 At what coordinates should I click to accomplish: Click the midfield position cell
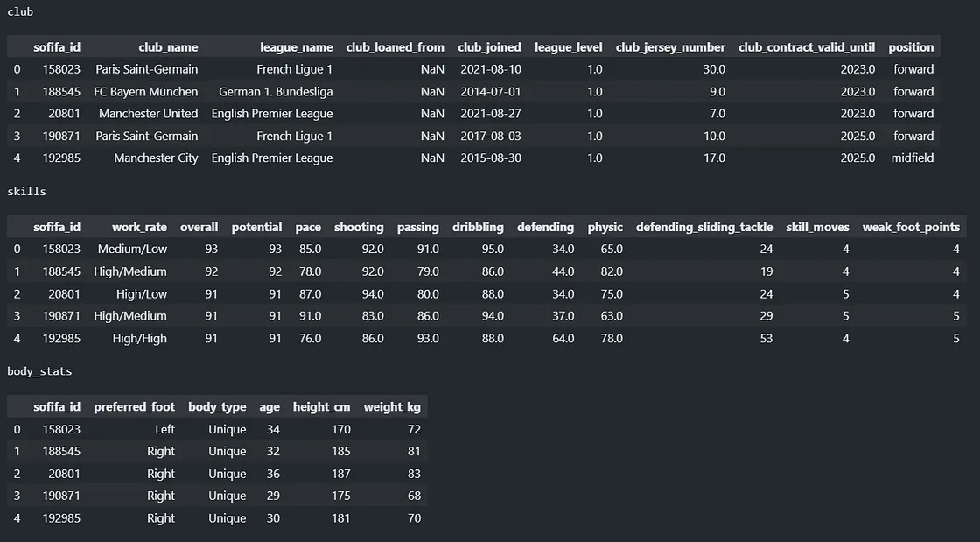[x=913, y=158]
